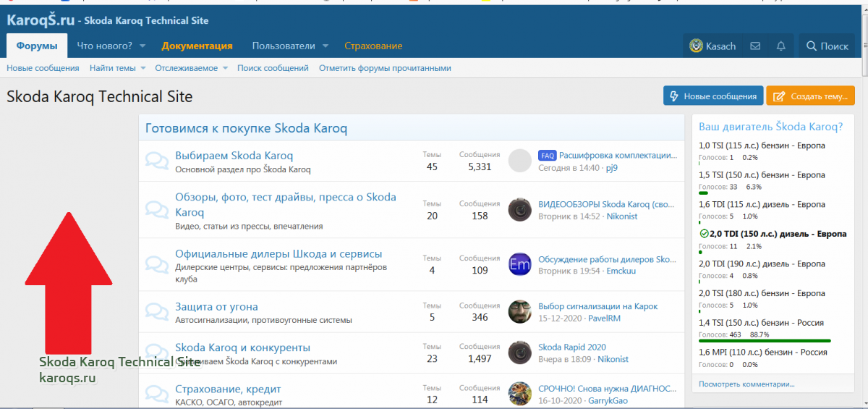The image size is (868, 409).
Task: Open Emckuu's purple "Em" avatar
Action: pyautogui.click(x=520, y=265)
